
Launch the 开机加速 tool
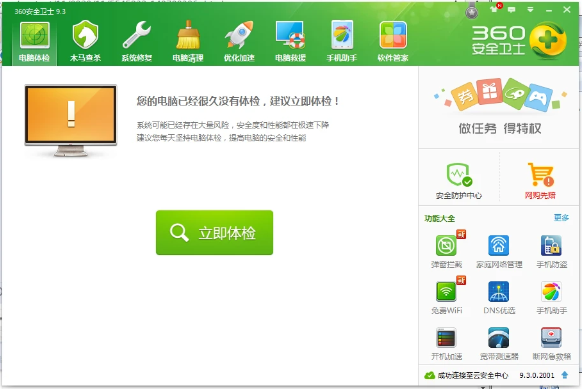(447, 343)
